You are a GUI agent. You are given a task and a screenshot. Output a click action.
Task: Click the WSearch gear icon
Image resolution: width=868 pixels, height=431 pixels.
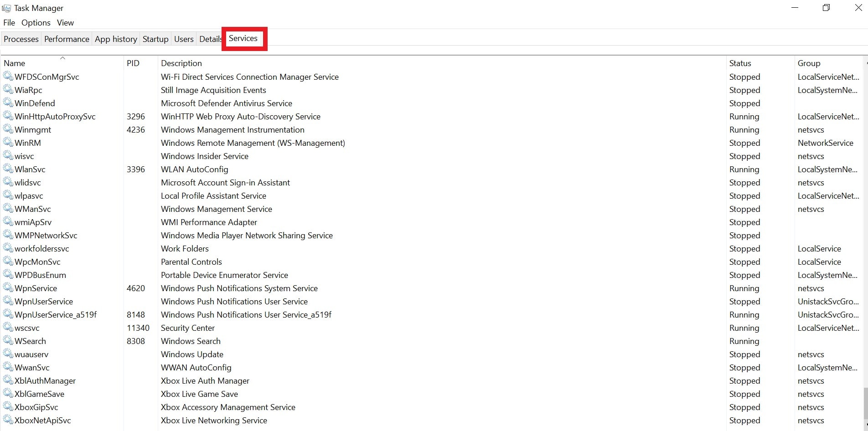coord(8,340)
